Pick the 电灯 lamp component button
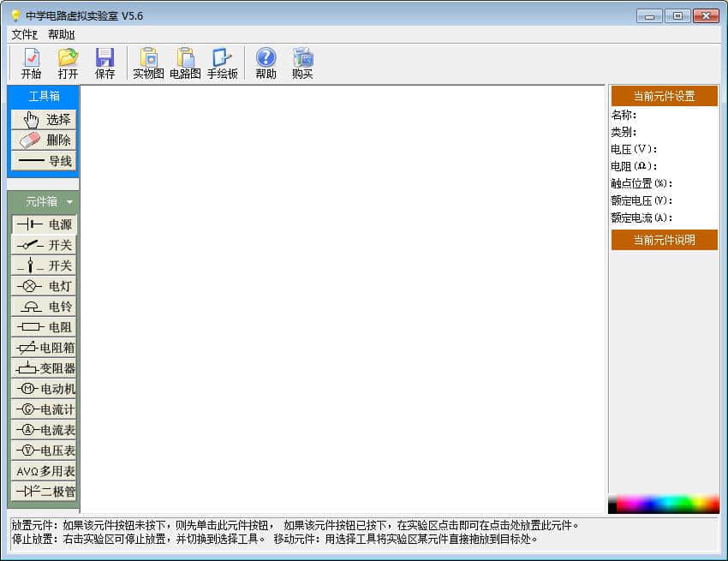 point(44,286)
